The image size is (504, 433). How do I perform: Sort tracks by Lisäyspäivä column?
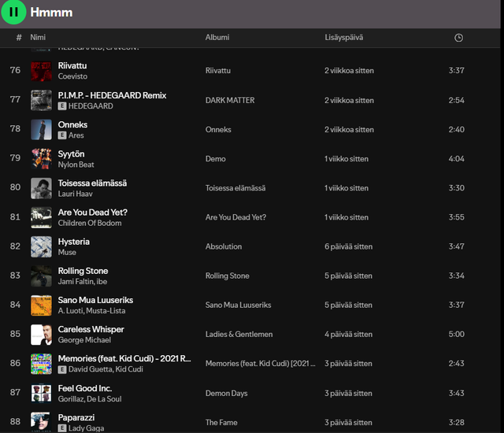tap(343, 37)
